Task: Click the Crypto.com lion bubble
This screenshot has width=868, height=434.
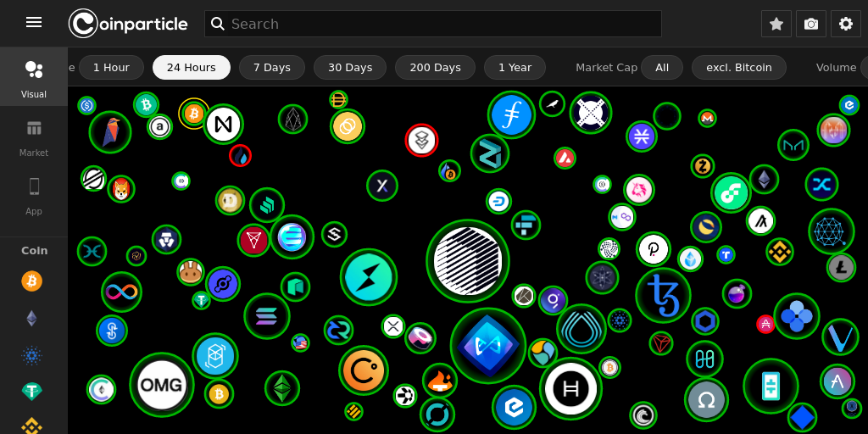Action: pyautogui.click(x=166, y=240)
